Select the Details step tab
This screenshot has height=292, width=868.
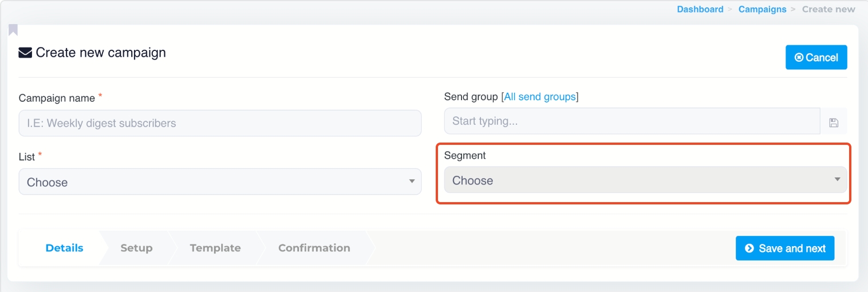tap(64, 248)
